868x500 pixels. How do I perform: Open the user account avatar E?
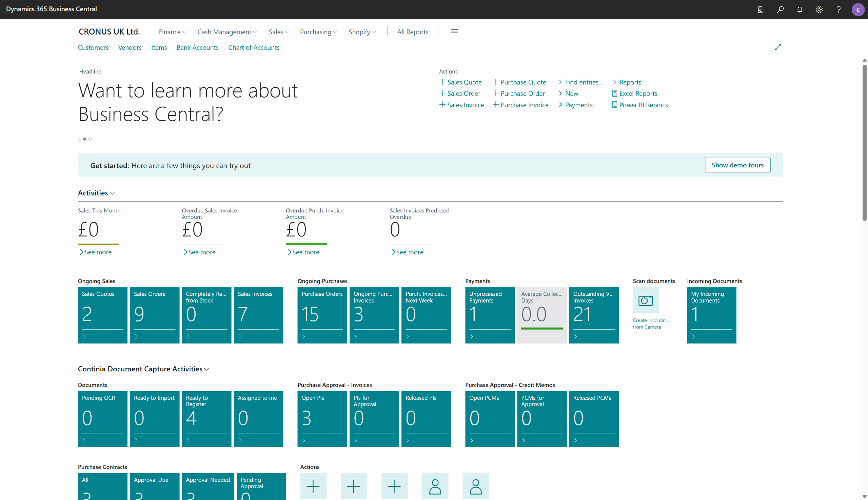coord(858,9)
